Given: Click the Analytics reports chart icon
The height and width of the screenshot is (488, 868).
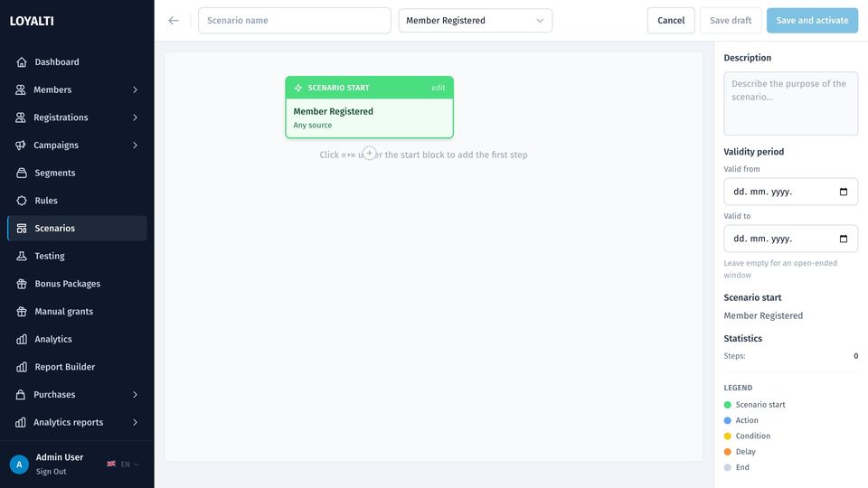Looking at the screenshot, I should [21, 422].
